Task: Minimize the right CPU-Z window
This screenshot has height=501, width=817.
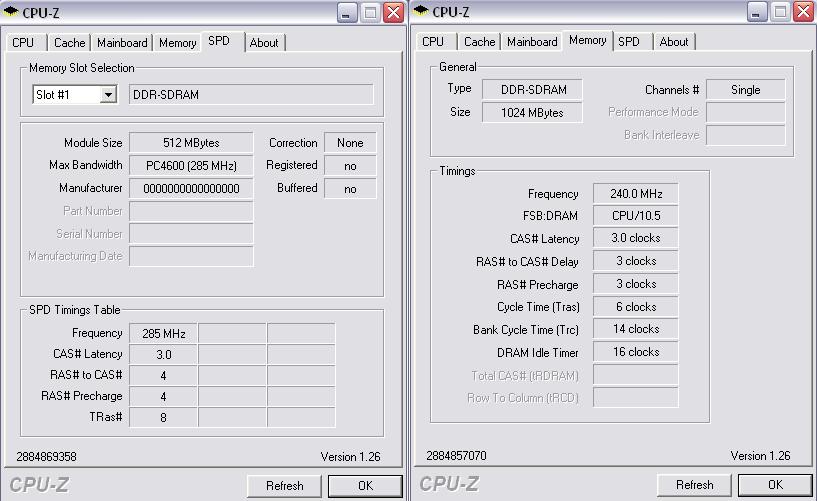Action: (x=757, y=13)
